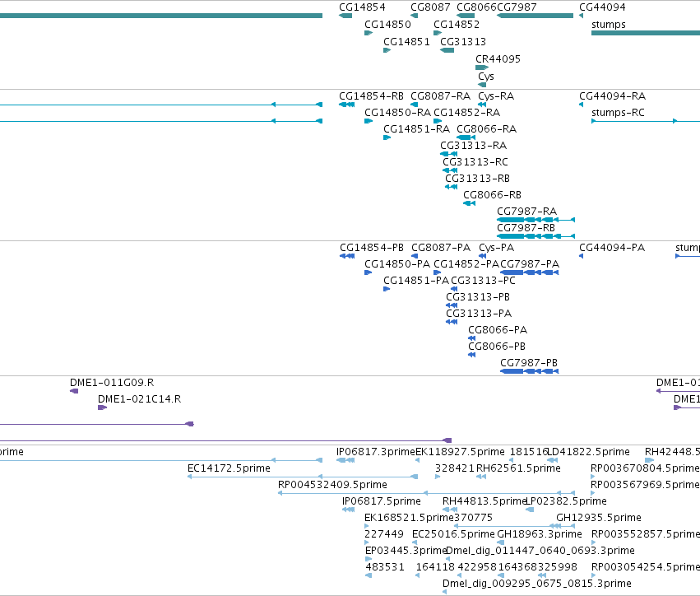Click protein CG7987-PB
The height and width of the screenshot is (596, 700).
530,371
